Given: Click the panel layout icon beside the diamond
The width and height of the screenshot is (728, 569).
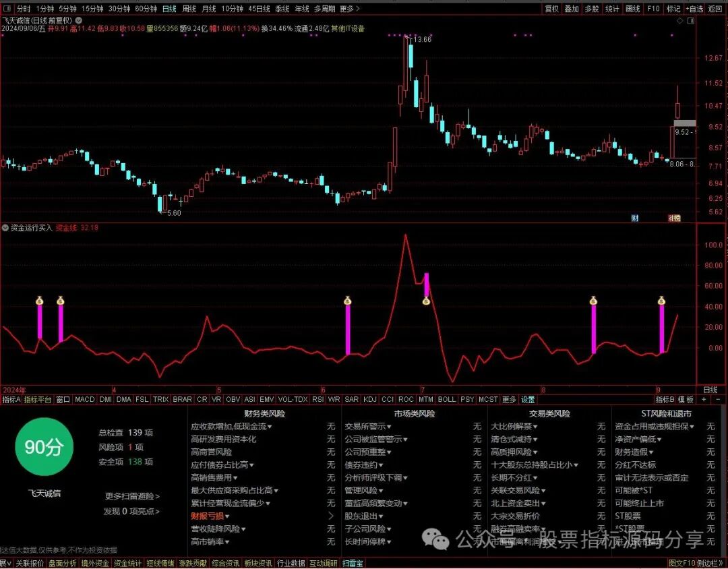Looking at the screenshot, I should 691,21.
